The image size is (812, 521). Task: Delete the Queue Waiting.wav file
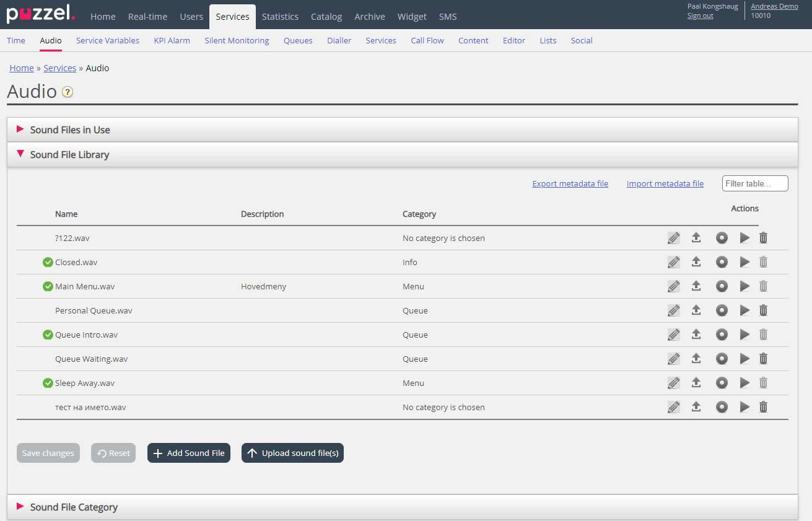(764, 359)
